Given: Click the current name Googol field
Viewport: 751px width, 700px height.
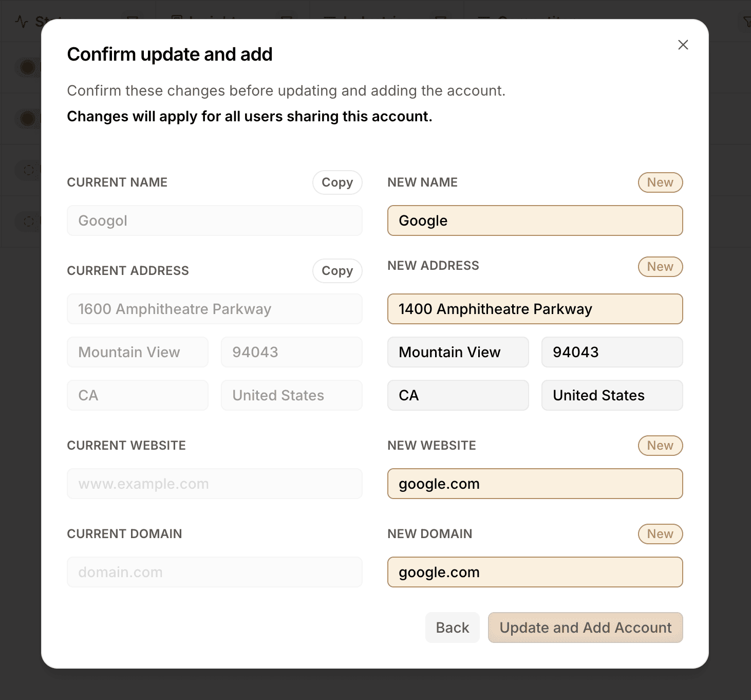Looking at the screenshot, I should click(214, 220).
